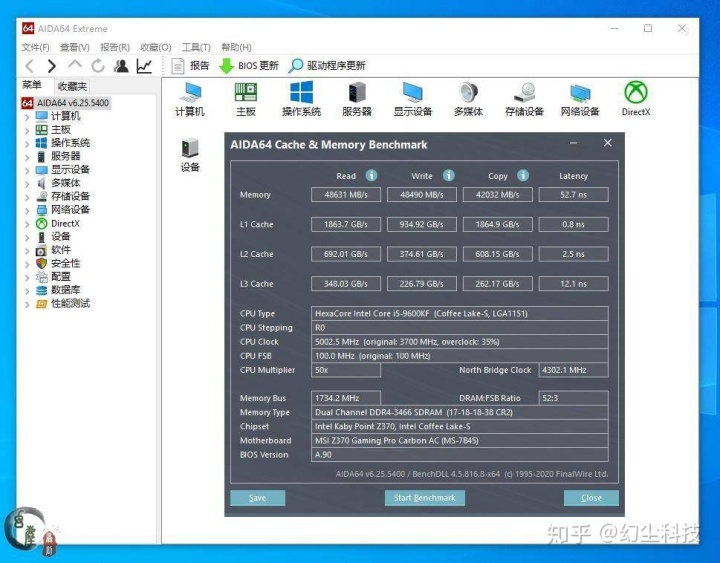Click the Save button in benchmark dialog

point(257,498)
